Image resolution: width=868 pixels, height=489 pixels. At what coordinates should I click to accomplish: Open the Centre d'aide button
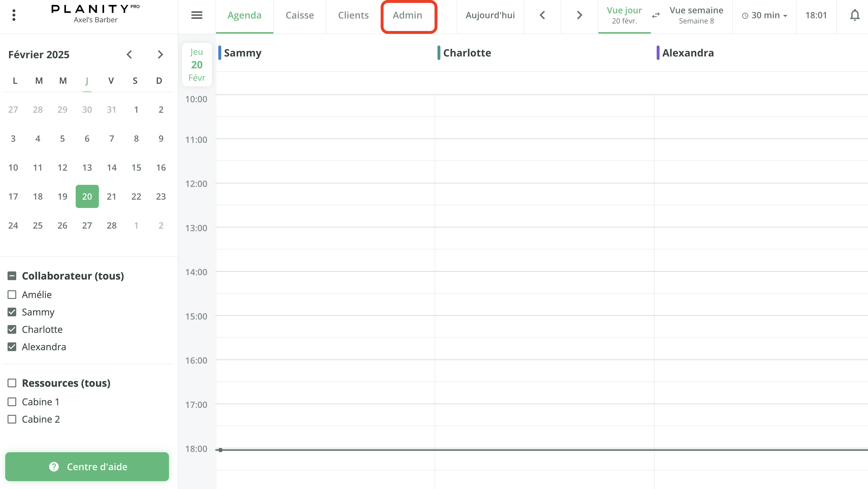point(87,466)
